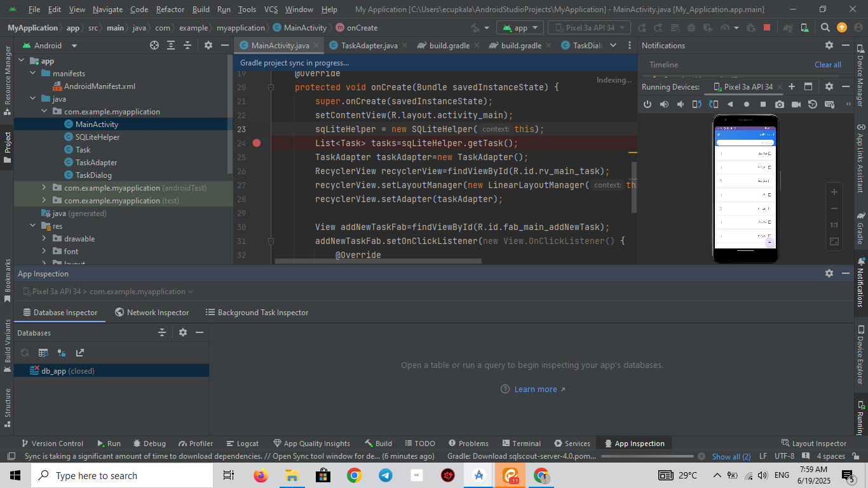Start emulator screen recording icon
This screenshot has height=488, width=868.
coord(796,104)
